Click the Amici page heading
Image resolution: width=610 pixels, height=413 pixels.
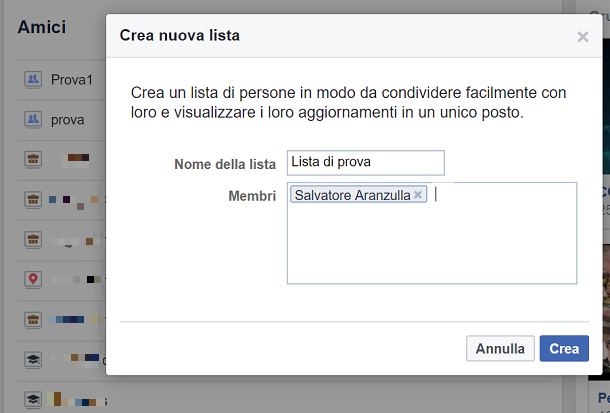pyautogui.click(x=42, y=27)
